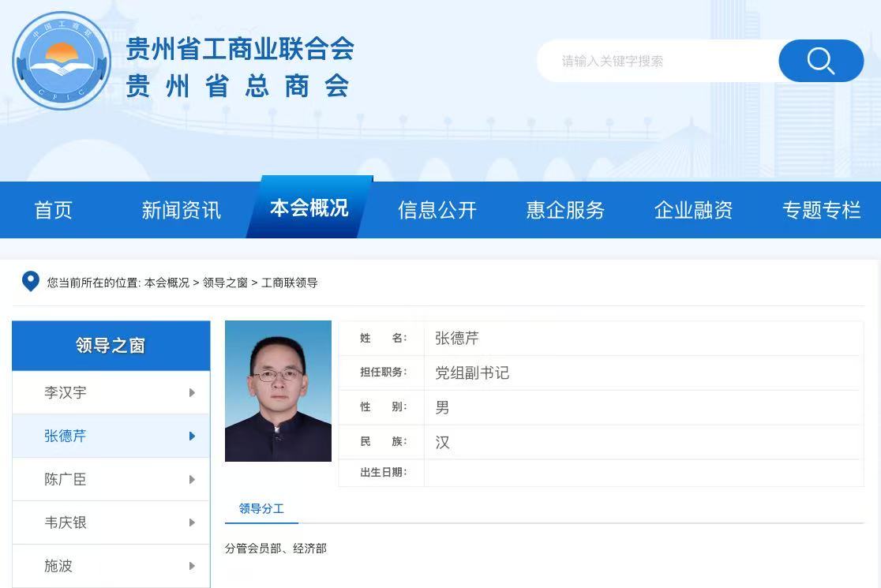Viewport: 881px width, 588px height.
Task: Expand the arrow next to 施波
Action: click(x=192, y=566)
